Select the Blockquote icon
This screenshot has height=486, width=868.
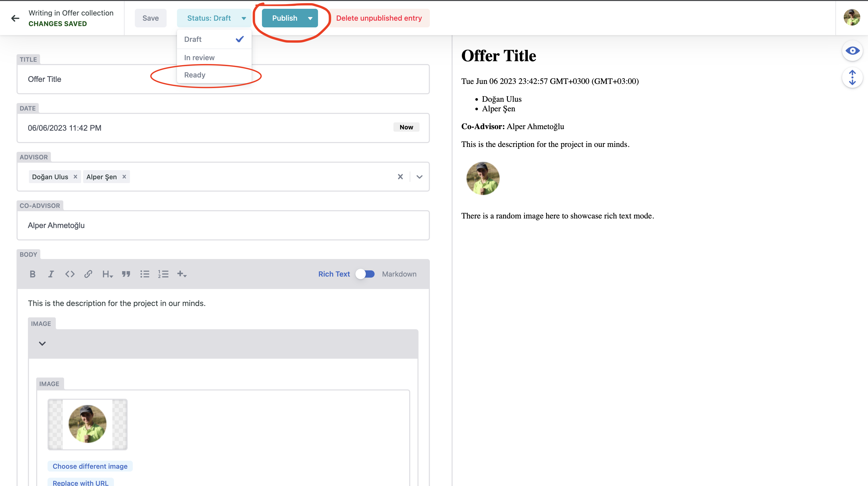126,274
